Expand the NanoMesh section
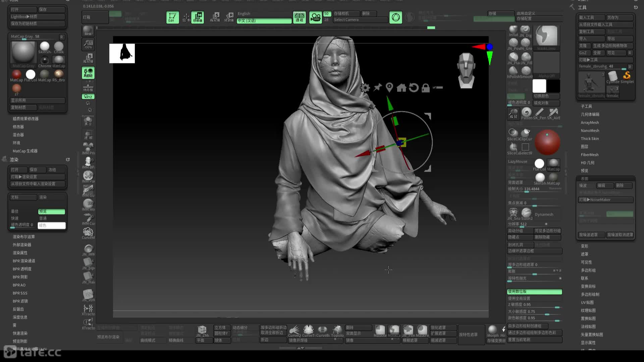This screenshot has width=644, height=362. point(590,131)
